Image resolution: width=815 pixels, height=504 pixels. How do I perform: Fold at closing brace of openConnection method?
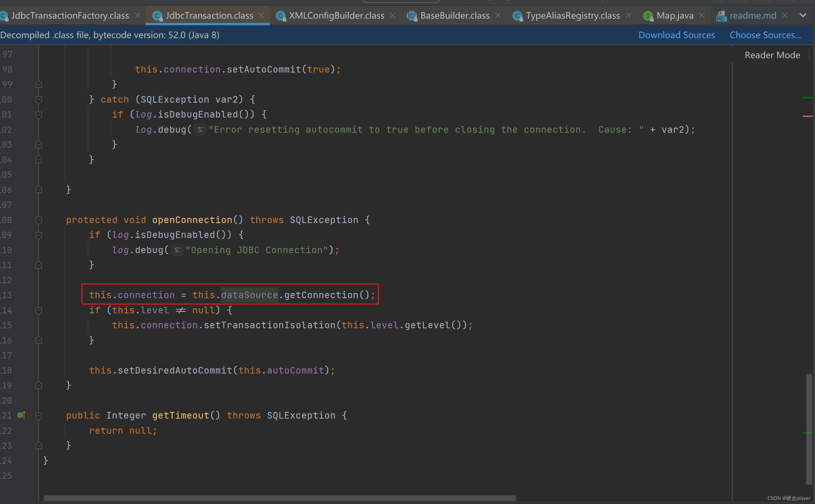click(x=39, y=385)
